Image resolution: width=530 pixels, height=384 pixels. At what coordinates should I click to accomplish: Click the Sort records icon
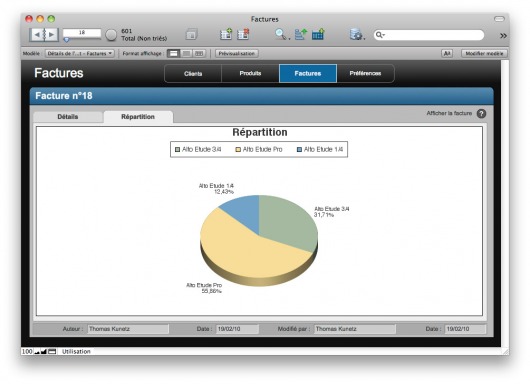click(x=300, y=34)
